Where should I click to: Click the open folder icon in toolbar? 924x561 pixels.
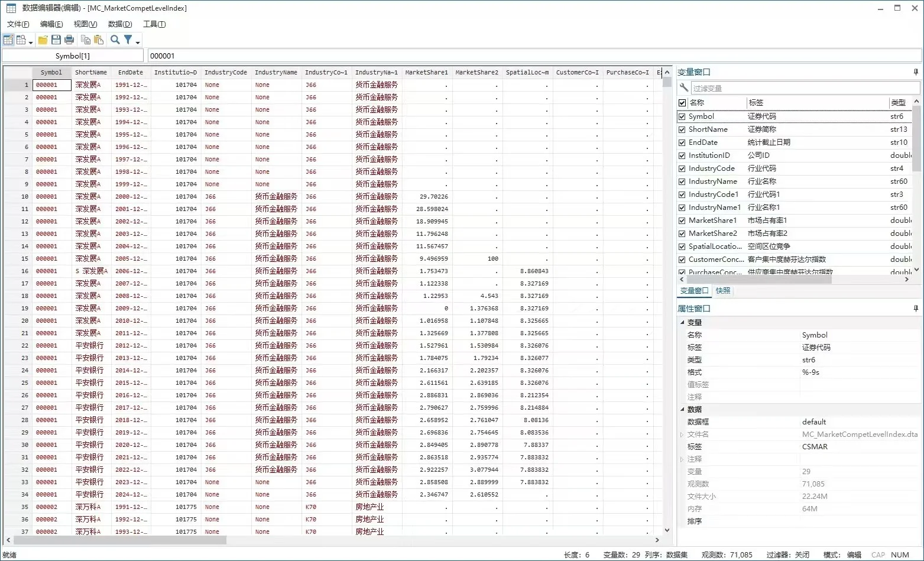click(43, 40)
